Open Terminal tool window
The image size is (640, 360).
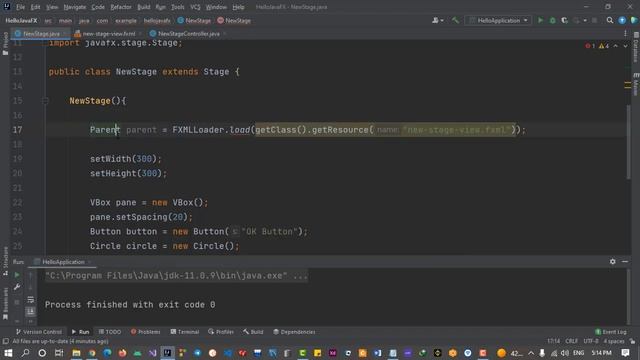[184, 332]
